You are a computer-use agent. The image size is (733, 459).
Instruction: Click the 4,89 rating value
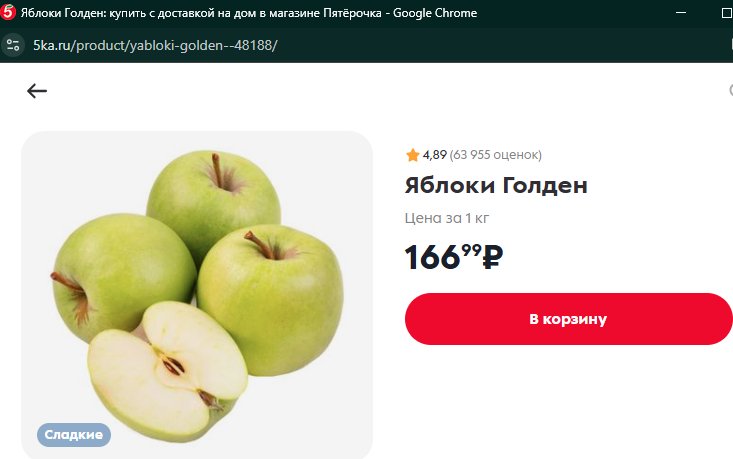coord(435,155)
